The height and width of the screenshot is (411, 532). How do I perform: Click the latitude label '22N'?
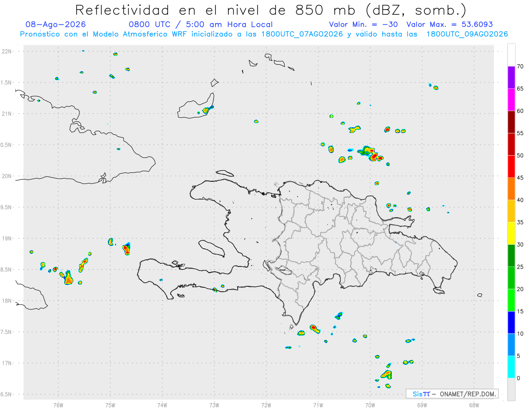(7, 51)
